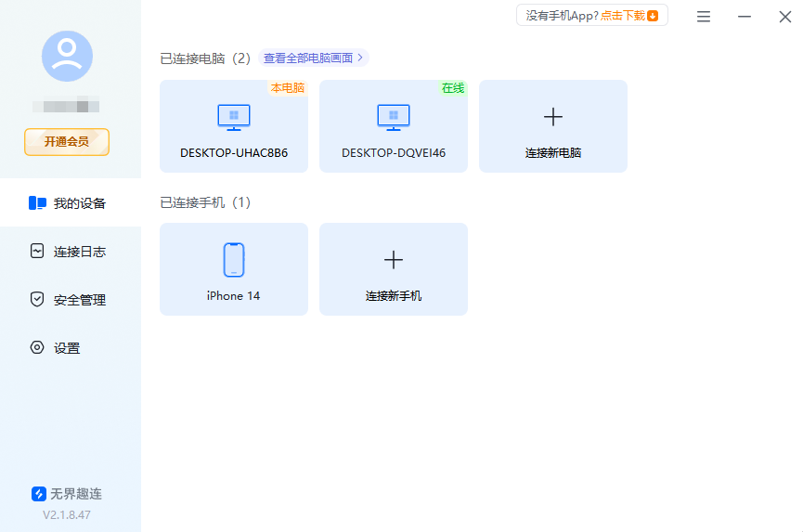The width and height of the screenshot is (803, 532).
Task: Click the monitor icon of DESKTOP-DQVEI46
Action: pyautogui.click(x=394, y=117)
